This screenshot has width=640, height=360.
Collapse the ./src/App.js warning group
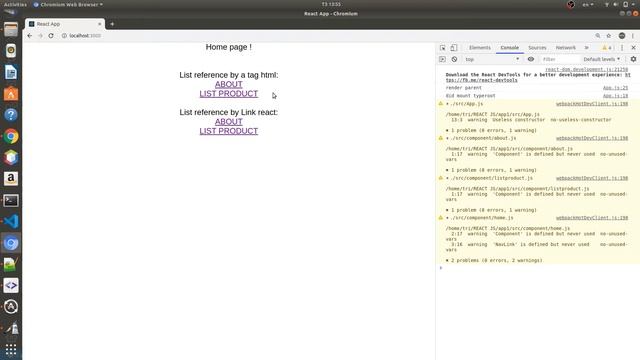(x=447, y=104)
